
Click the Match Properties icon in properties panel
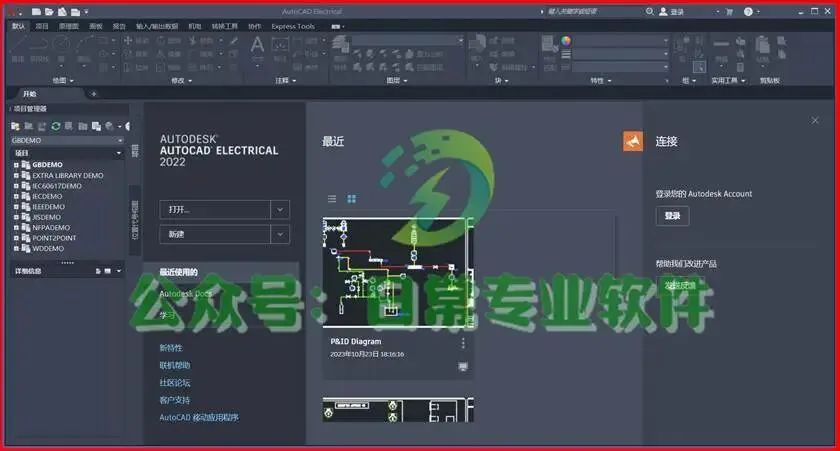coord(548,44)
